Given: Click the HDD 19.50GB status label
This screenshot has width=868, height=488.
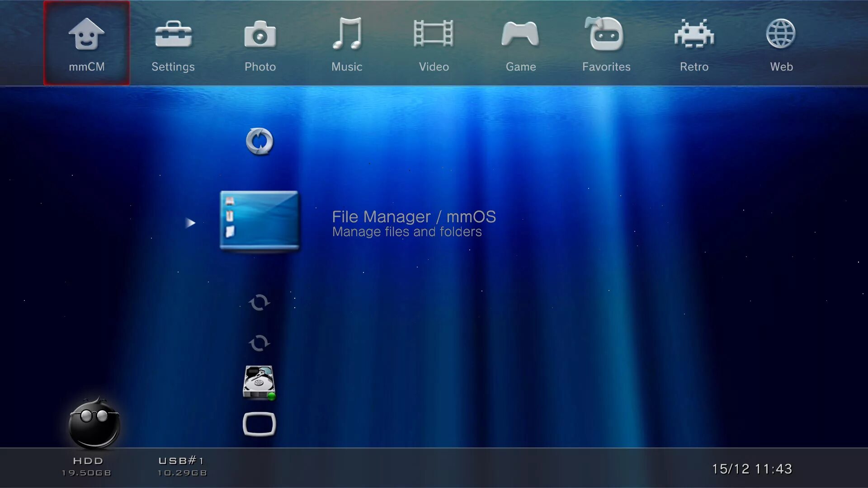Looking at the screenshot, I should 87,466.
